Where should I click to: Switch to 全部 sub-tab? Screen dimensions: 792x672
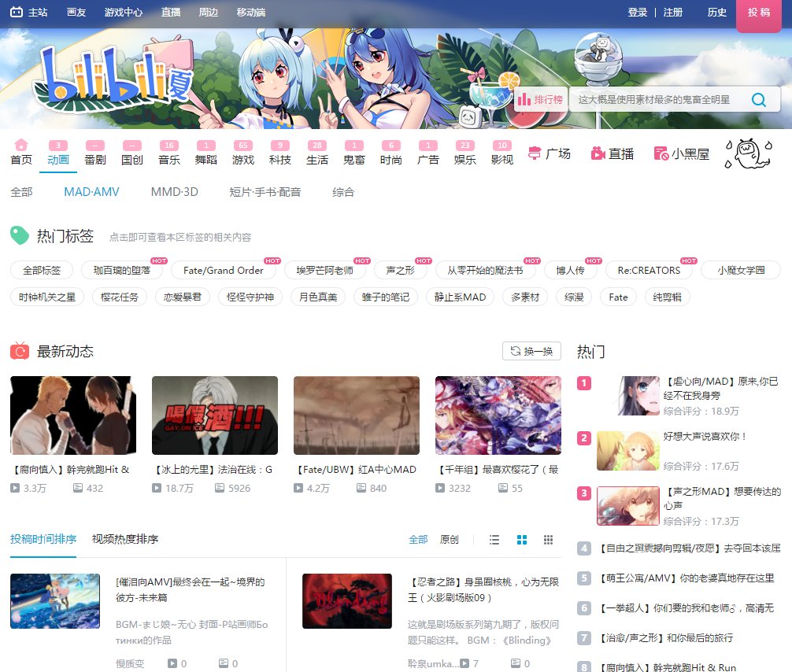[21, 192]
